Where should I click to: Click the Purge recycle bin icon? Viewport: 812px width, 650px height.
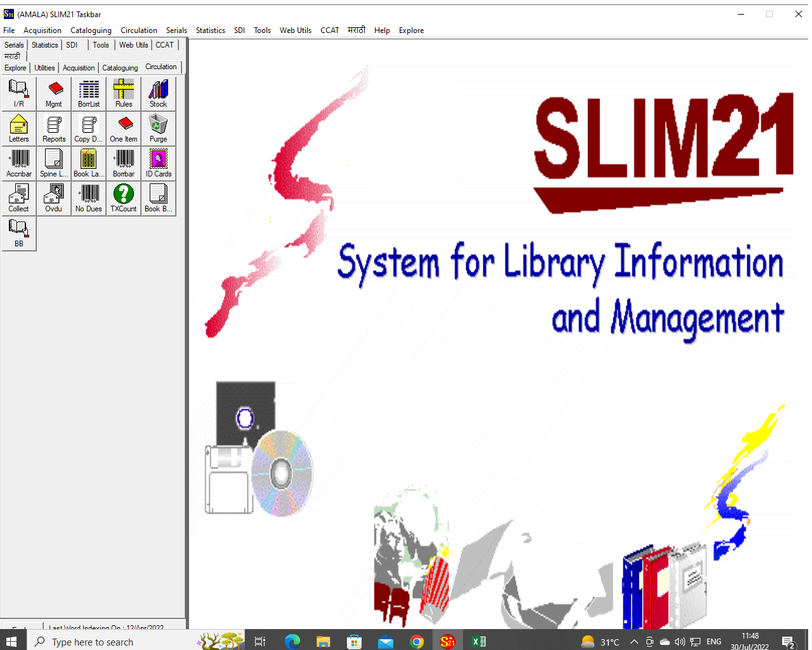159,129
